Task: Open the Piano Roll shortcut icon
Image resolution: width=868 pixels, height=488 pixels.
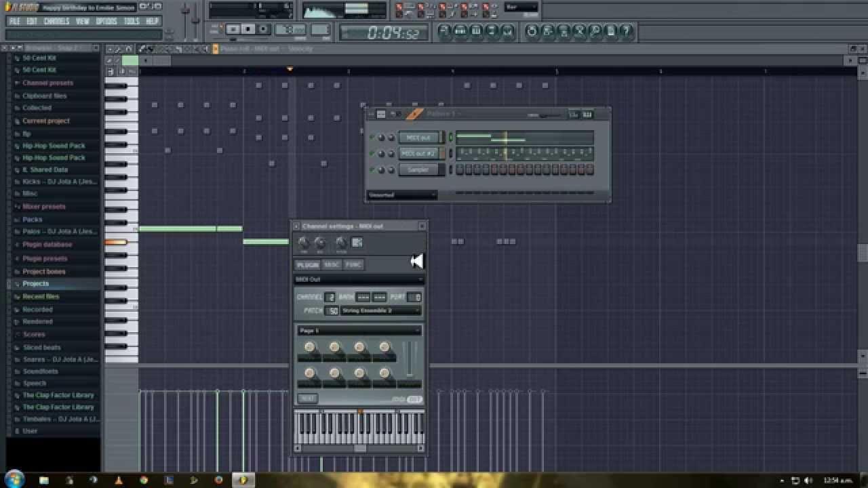Action: tap(476, 30)
